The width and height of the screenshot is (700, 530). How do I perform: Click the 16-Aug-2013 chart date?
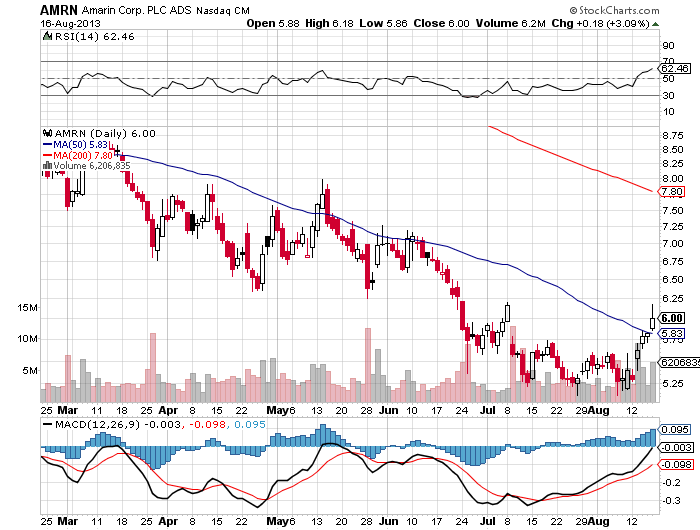point(71,24)
